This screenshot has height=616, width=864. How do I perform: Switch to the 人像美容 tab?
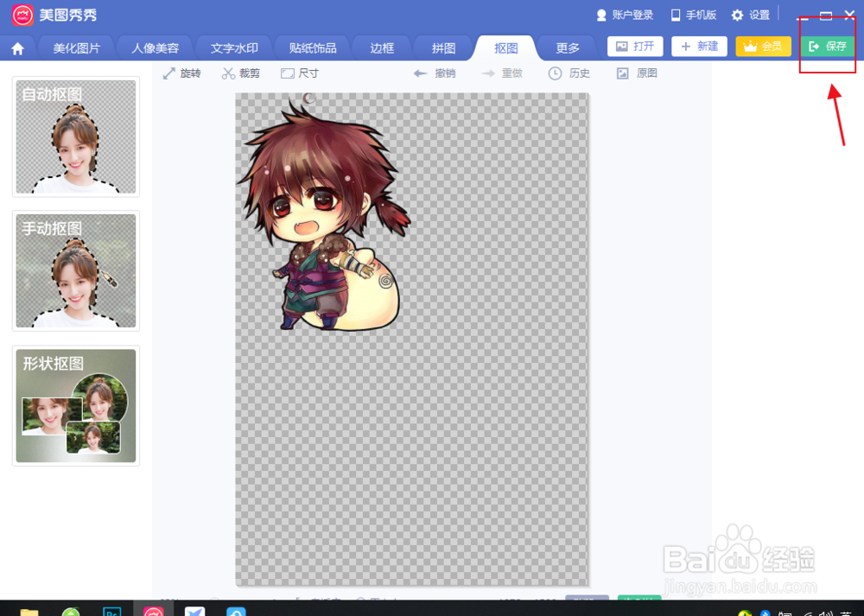(x=155, y=48)
